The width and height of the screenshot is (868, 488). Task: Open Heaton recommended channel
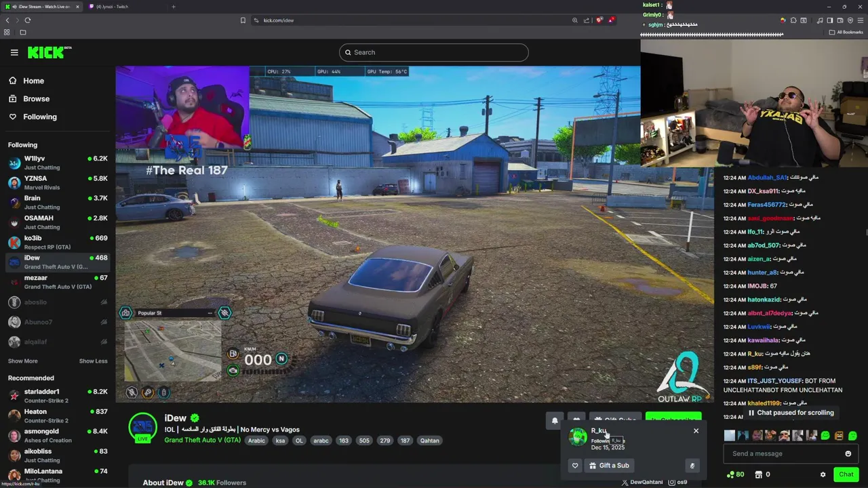click(58, 415)
